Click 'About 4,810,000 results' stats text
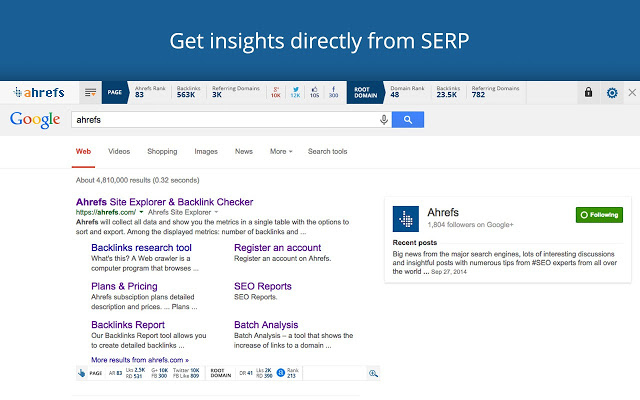Viewport: 640px width, 400px height. tap(138, 180)
